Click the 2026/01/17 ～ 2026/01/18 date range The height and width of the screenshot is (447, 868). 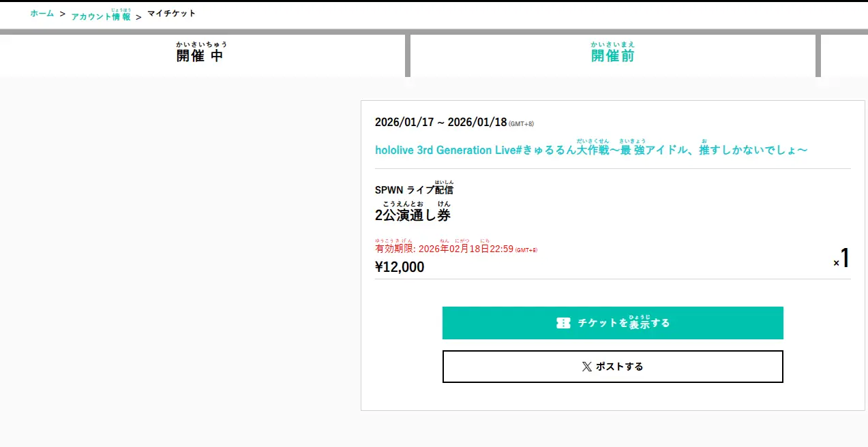tap(440, 123)
